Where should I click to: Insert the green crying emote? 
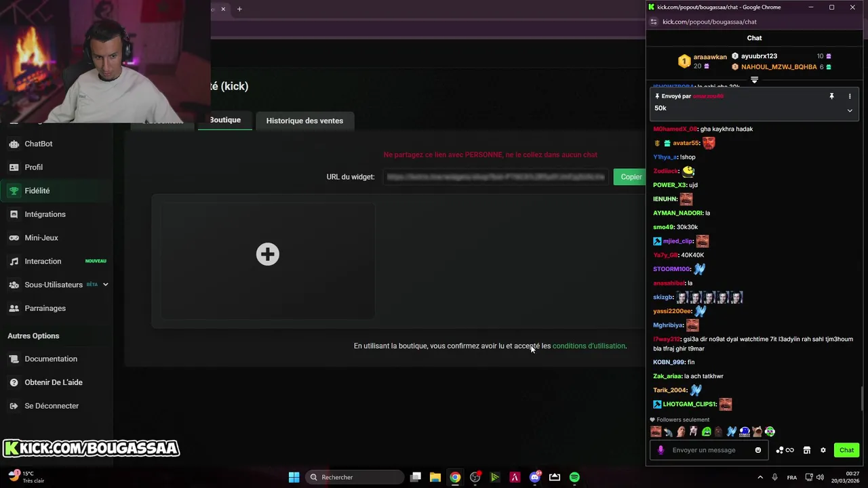click(707, 432)
